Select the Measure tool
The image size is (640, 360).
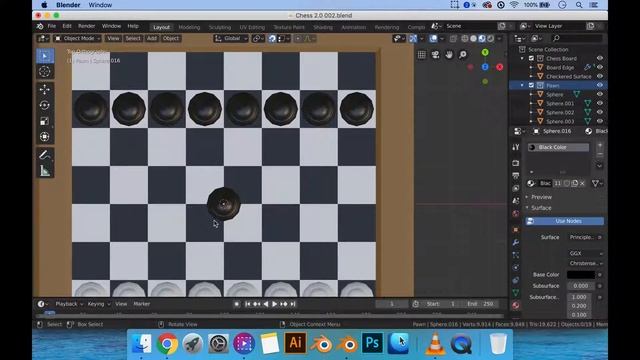45,171
